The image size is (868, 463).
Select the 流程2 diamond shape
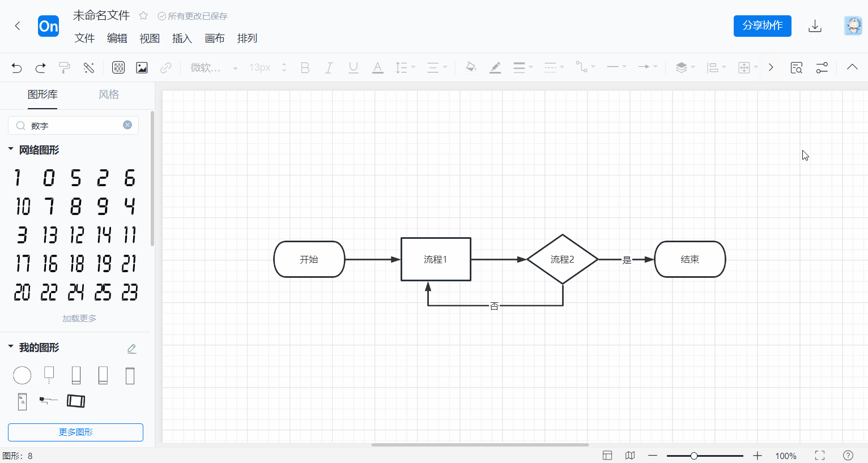pos(562,259)
